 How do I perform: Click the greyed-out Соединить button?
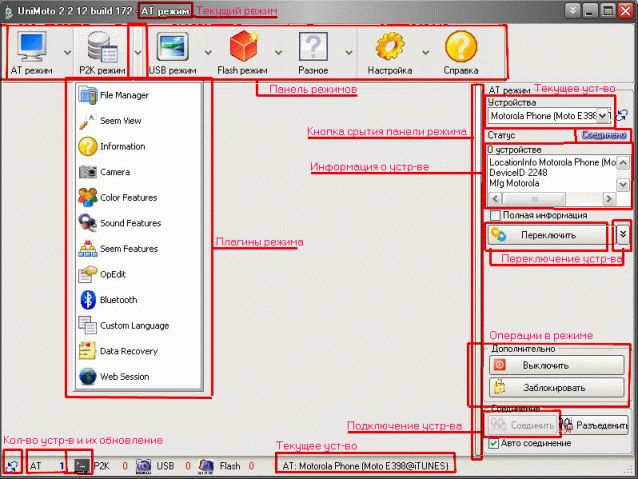pos(522,425)
